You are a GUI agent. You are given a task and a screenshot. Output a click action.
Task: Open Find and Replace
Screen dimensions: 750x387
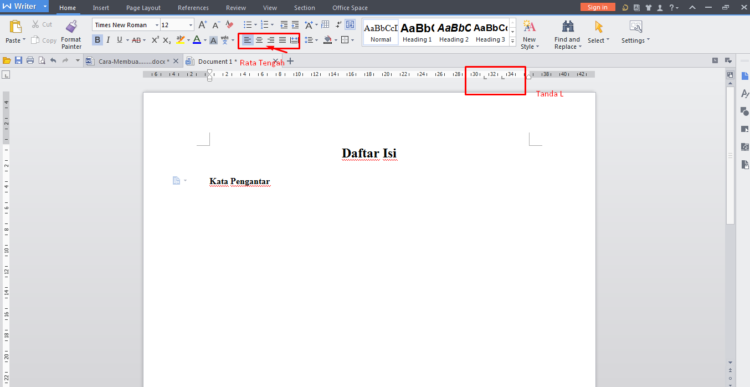click(x=567, y=35)
